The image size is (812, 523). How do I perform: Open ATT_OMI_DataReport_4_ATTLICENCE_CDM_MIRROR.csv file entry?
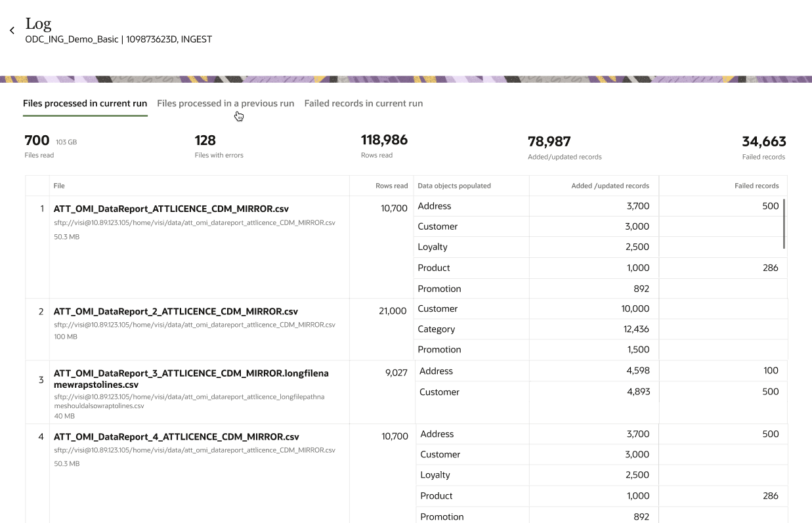click(x=176, y=436)
